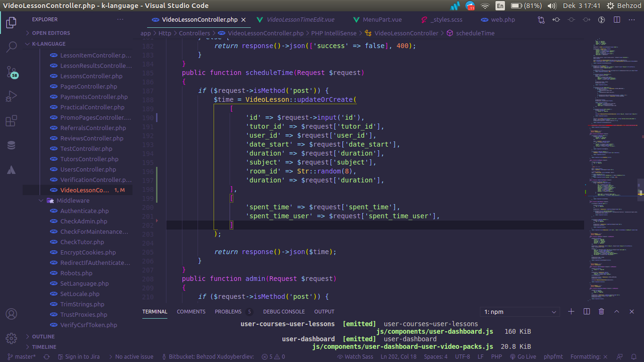Open the Accounts menu in activity bar
This screenshot has width=644, height=362.
pos(11,314)
